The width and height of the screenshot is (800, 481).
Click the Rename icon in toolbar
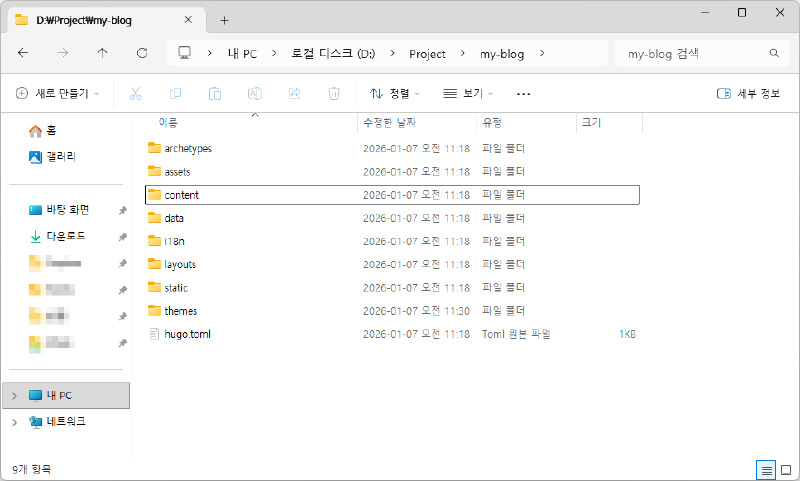point(255,93)
